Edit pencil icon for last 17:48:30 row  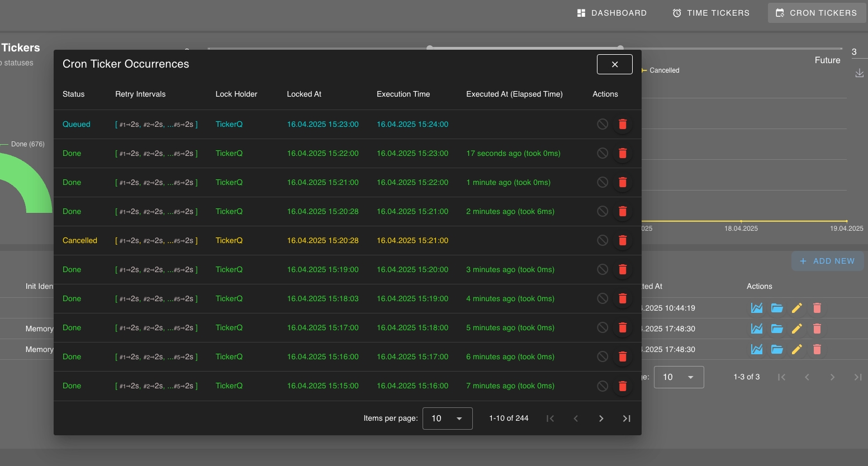click(x=797, y=349)
